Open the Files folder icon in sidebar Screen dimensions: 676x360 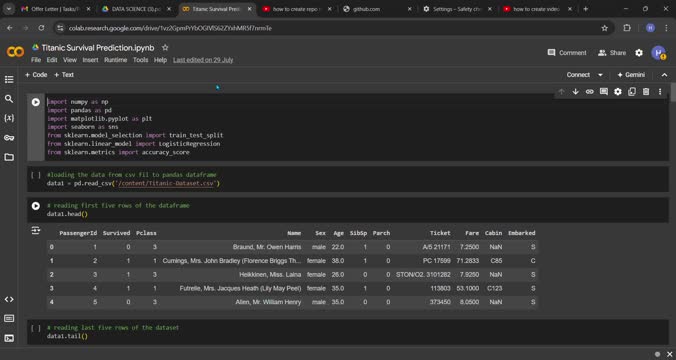9,157
